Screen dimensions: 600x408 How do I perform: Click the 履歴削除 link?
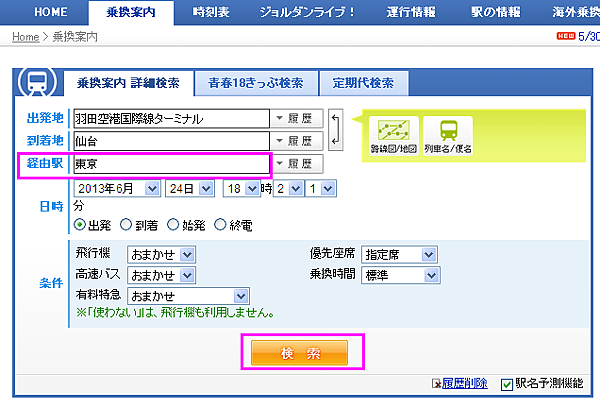point(465,383)
